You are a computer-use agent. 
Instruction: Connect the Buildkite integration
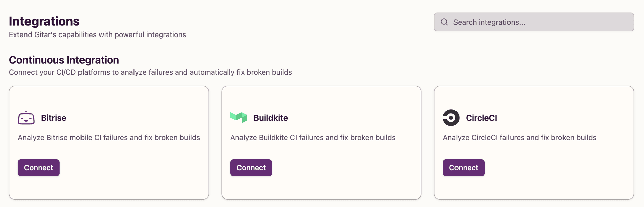251,167
